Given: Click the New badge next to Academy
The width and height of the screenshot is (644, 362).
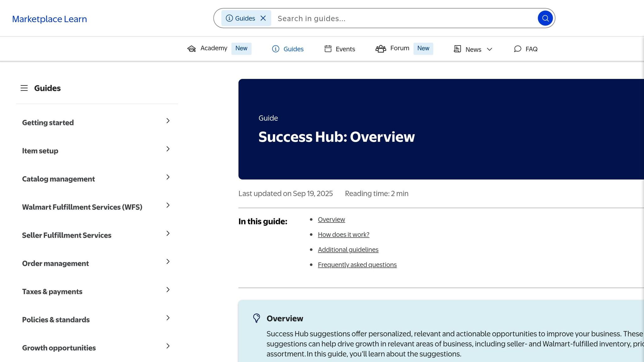Looking at the screenshot, I should tap(241, 48).
